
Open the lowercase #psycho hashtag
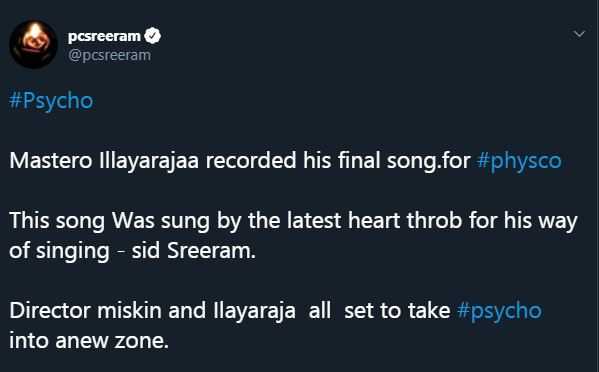pyautogui.click(x=499, y=311)
